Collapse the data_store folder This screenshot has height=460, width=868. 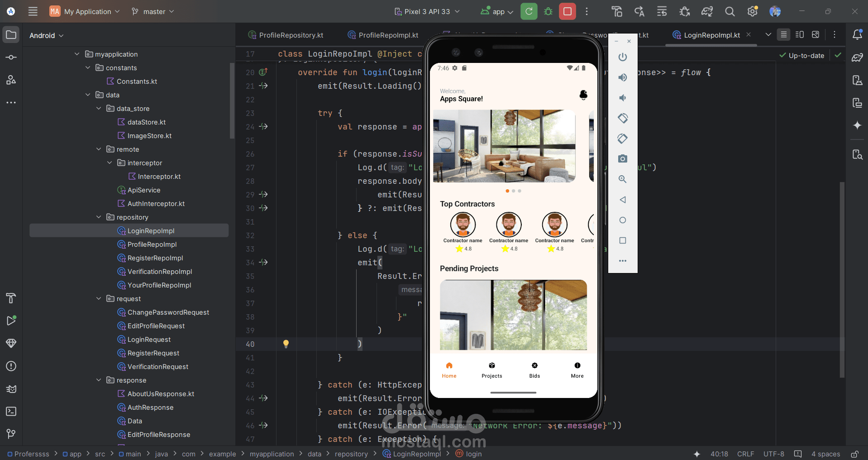pyautogui.click(x=98, y=108)
